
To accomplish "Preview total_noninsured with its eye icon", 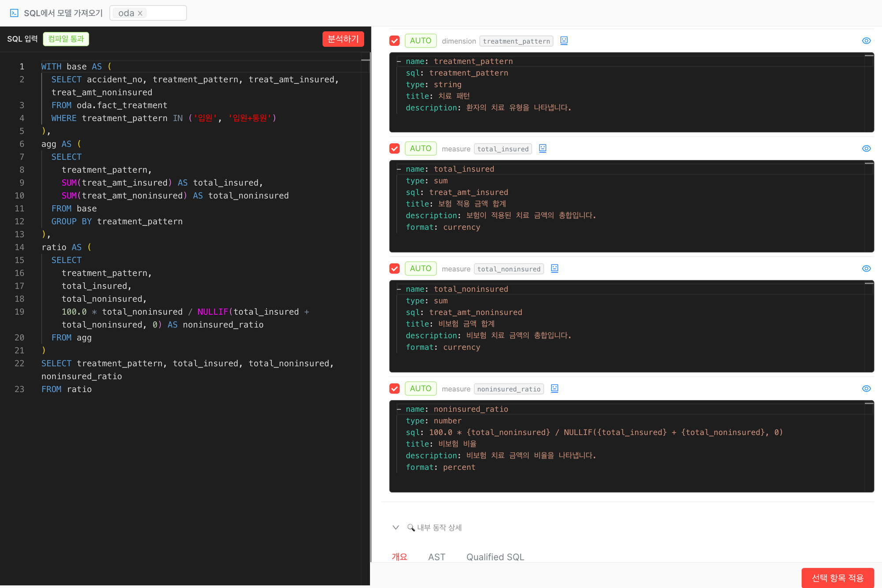I will (x=866, y=268).
